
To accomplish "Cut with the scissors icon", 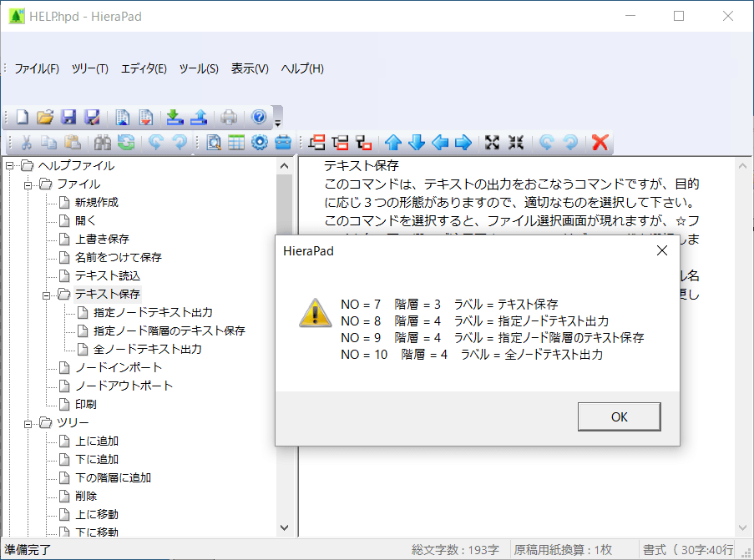I will coord(27,142).
